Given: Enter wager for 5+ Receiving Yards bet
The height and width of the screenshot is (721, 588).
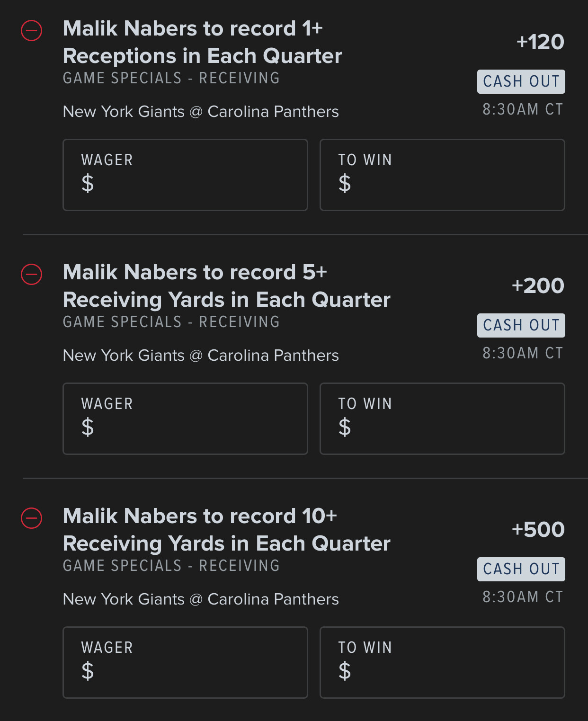Looking at the screenshot, I should (185, 418).
